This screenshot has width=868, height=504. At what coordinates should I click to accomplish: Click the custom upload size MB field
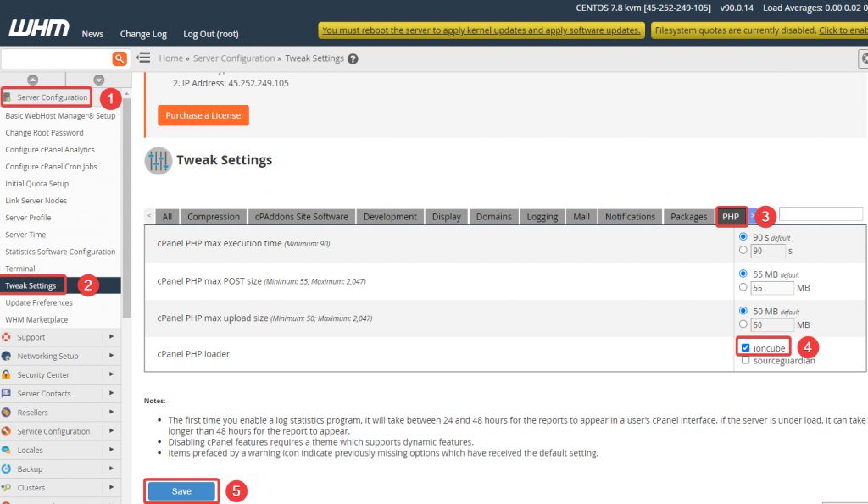point(772,324)
